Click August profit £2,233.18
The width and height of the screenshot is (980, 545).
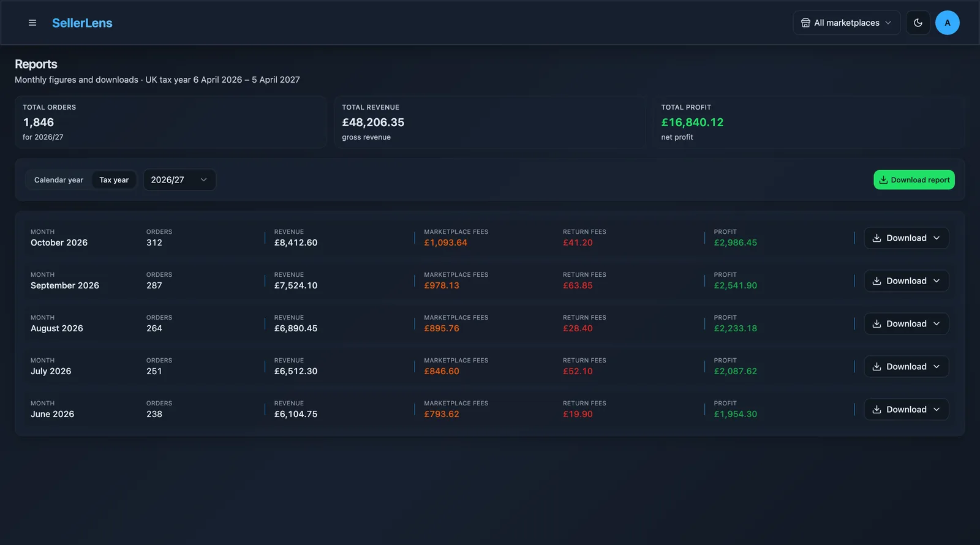[x=735, y=328]
